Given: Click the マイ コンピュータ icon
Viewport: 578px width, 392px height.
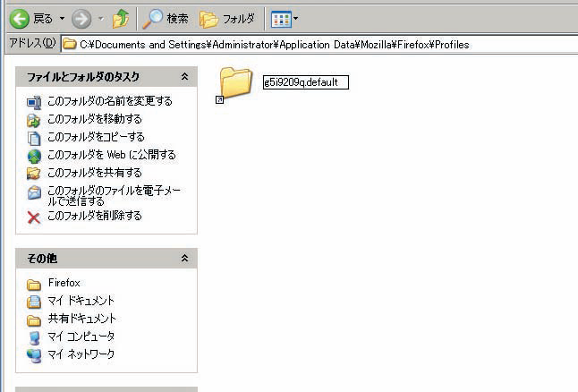Looking at the screenshot, I should pos(34,337).
